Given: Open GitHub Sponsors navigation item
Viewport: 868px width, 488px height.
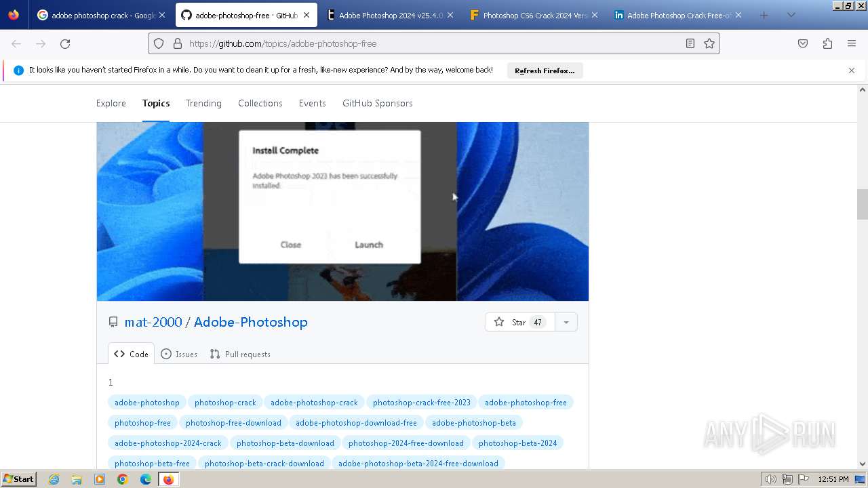Looking at the screenshot, I should point(378,103).
